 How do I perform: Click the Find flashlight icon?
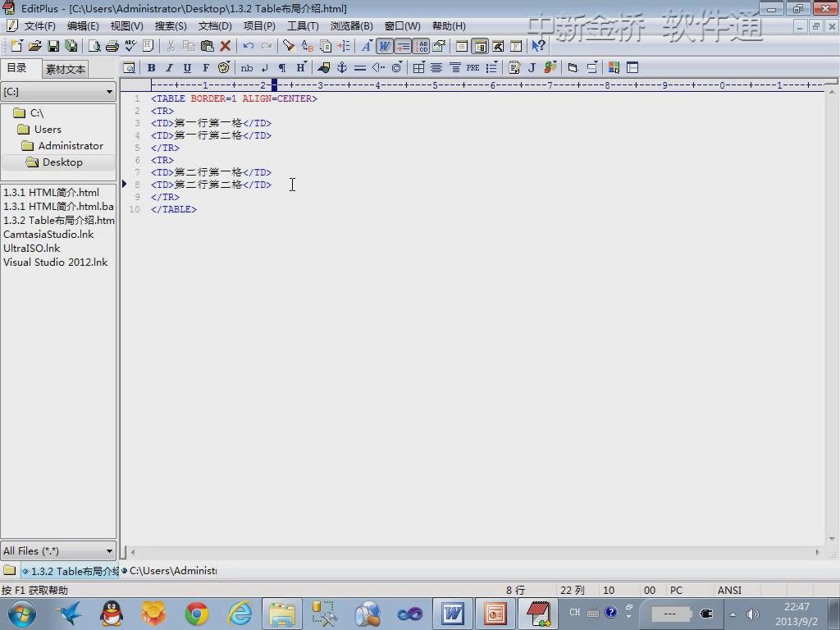pyautogui.click(x=289, y=46)
